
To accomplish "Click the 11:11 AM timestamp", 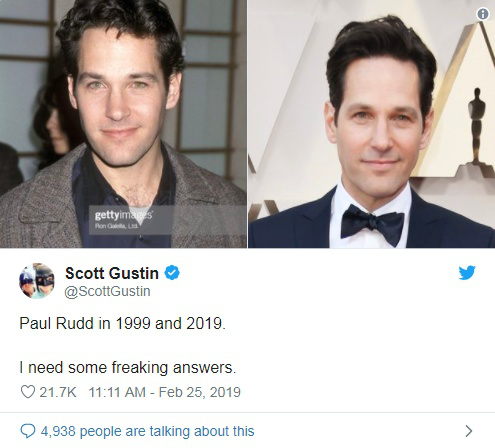I will tap(117, 392).
